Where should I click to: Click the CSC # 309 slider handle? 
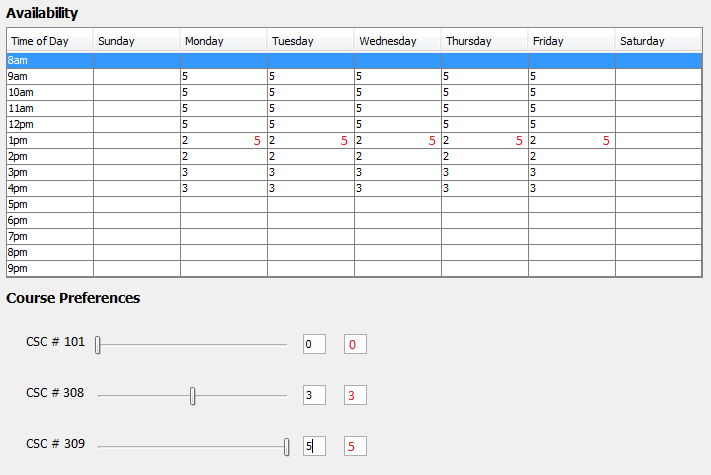(287, 446)
